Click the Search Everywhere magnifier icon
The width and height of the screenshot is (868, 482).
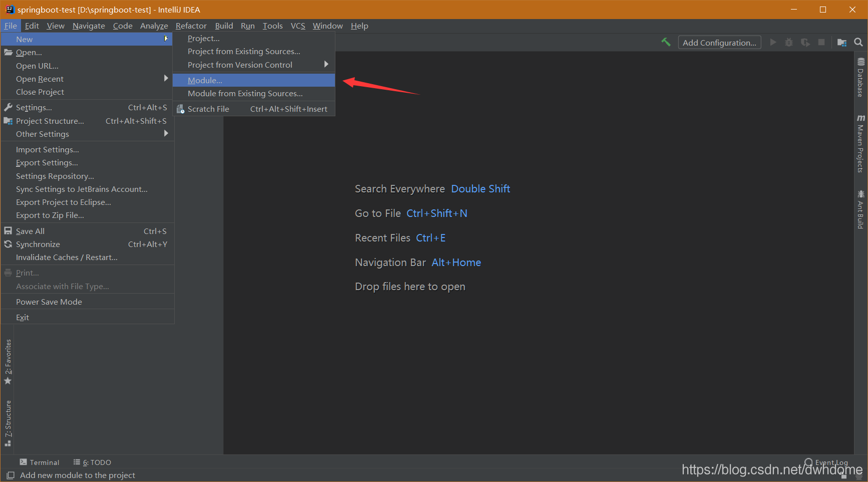click(858, 42)
